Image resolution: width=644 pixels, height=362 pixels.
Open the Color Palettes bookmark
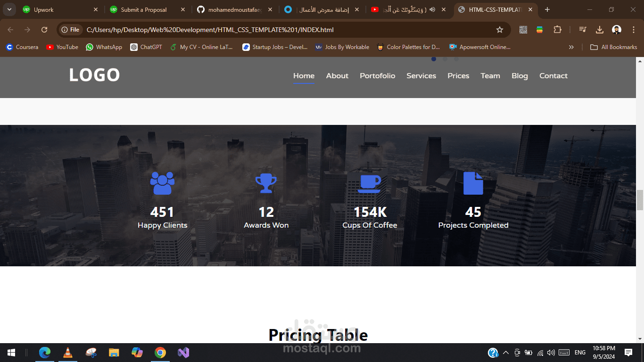point(408,47)
